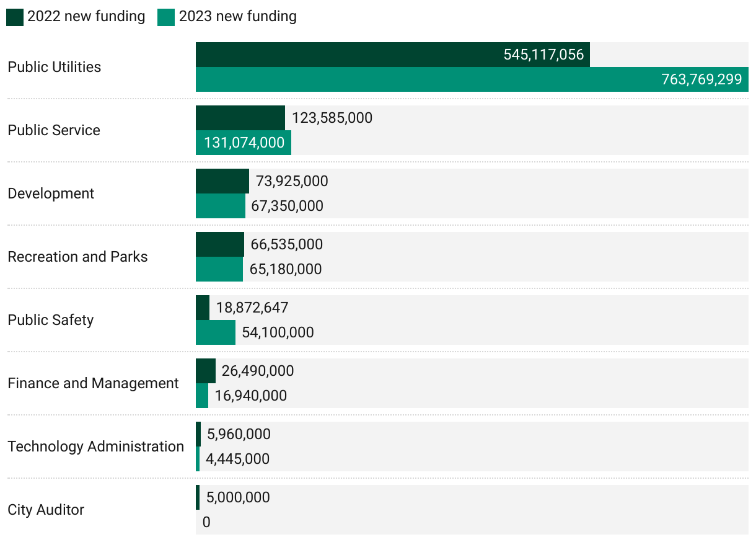This screenshot has width=756, height=542.
Task: Click the Development 2023 funding bar
Action: point(220,206)
